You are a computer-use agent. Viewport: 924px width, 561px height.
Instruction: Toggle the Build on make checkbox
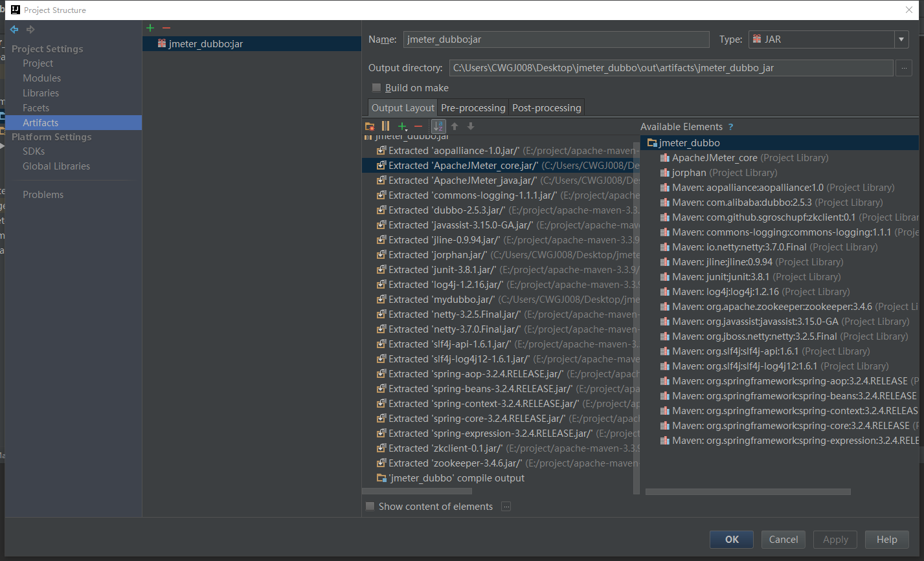point(376,88)
